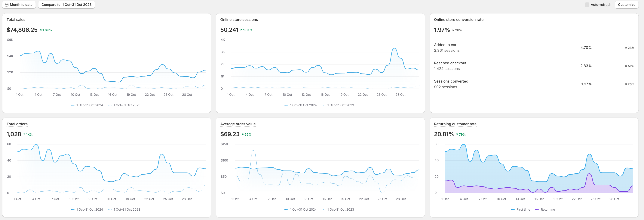Viewport: 644px width, 220px height.
Task: Open the Online store sessions report title
Action: (239, 20)
